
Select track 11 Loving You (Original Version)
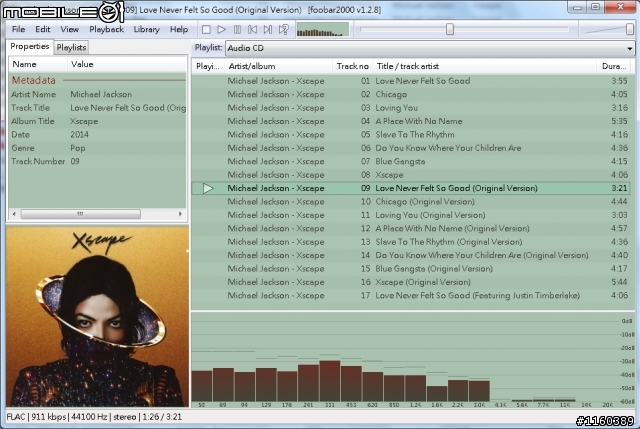pyautogui.click(x=411, y=215)
